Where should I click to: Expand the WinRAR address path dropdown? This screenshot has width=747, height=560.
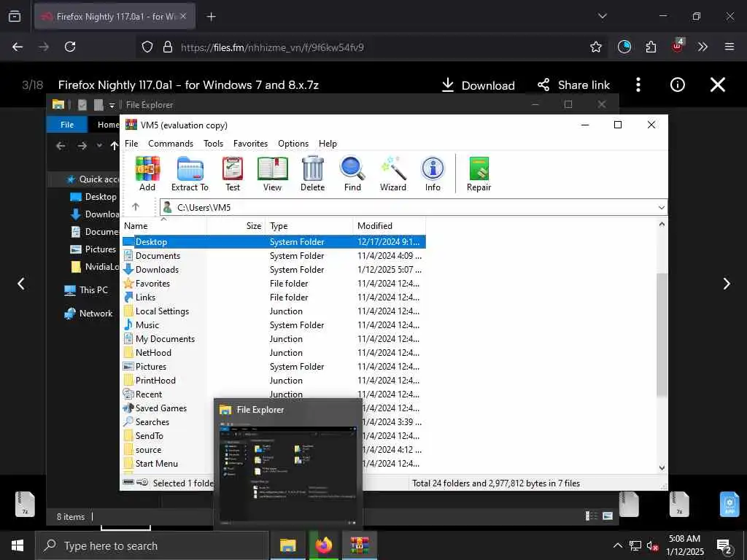[x=661, y=207]
